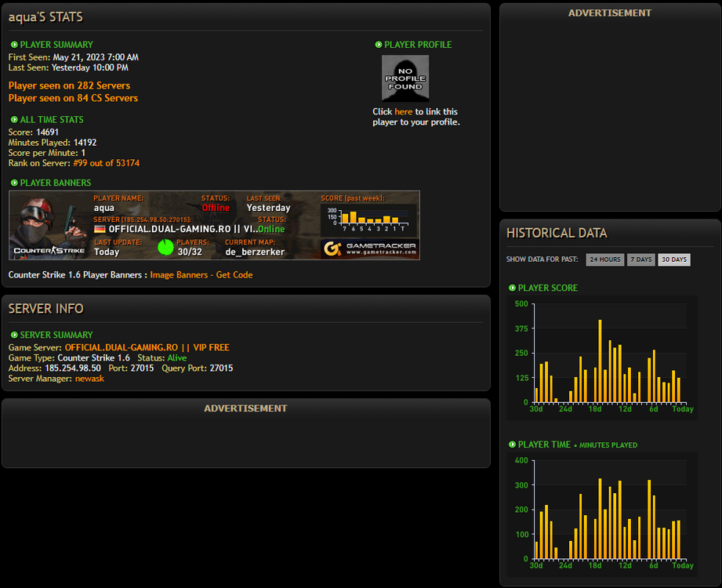Click the green bullet icon beside Player Score
Screen dimensions: 722x588
click(x=512, y=288)
